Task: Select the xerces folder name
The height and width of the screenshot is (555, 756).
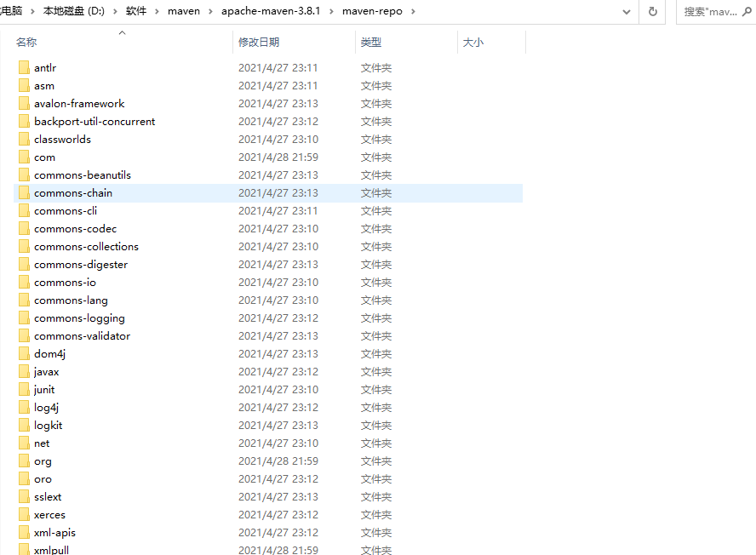Action: pyautogui.click(x=49, y=514)
